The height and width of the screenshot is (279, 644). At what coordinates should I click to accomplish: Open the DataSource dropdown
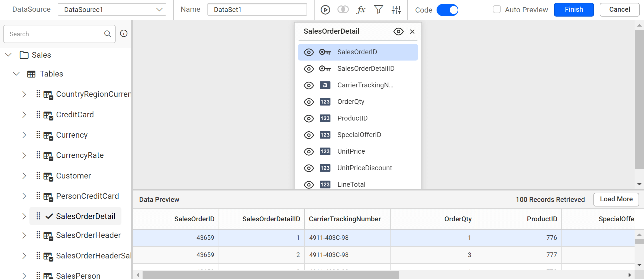tap(112, 9)
